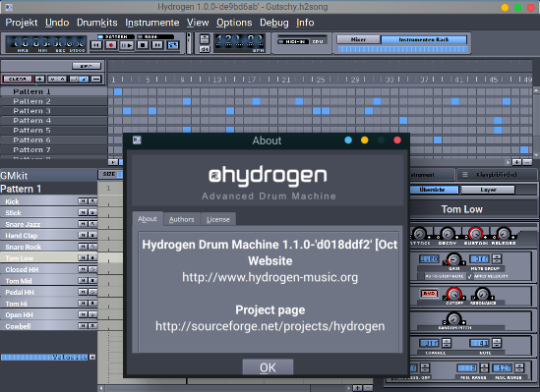Select the Open HH instrument row
This screenshot has height=392, width=540.
pos(49,314)
